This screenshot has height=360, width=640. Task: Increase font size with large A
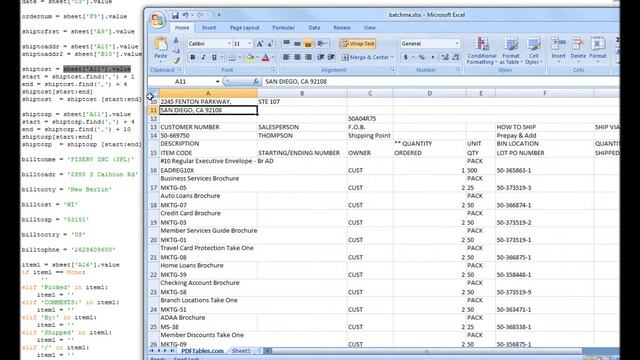[260, 44]
